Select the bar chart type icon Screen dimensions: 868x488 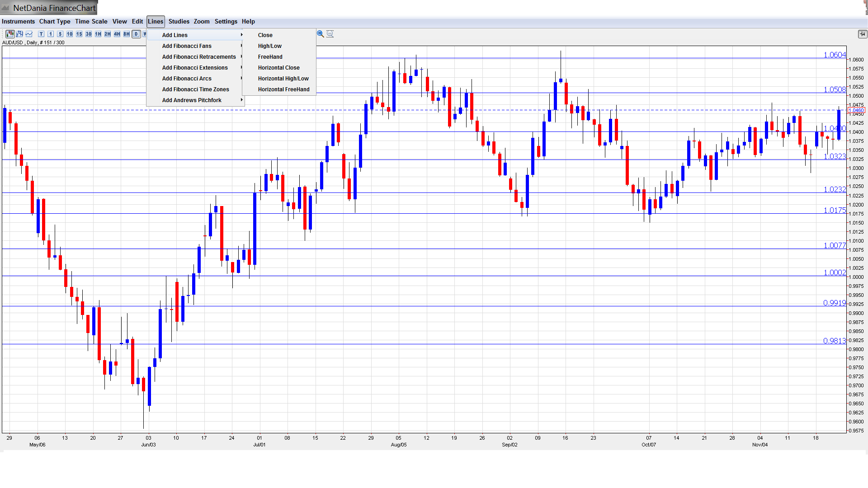19,34
